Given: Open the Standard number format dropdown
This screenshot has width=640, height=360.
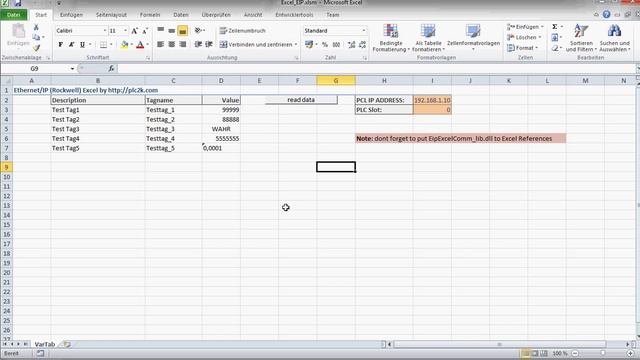Looking at the screenshot, I should (x=364, y=31).
